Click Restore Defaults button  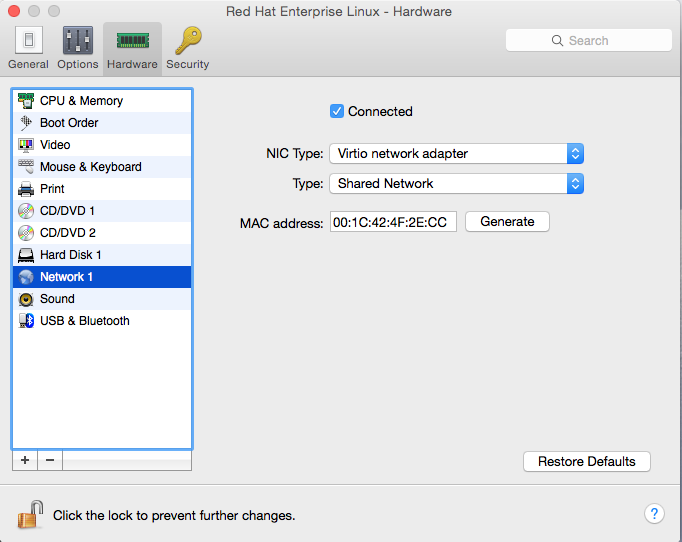click(x=587, y=461)
